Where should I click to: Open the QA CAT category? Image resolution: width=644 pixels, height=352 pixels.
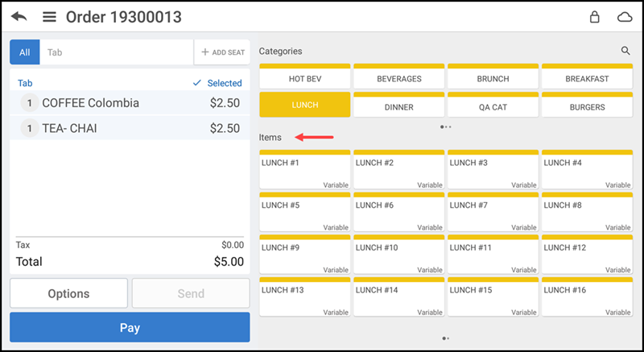click(x=493, y=105)
